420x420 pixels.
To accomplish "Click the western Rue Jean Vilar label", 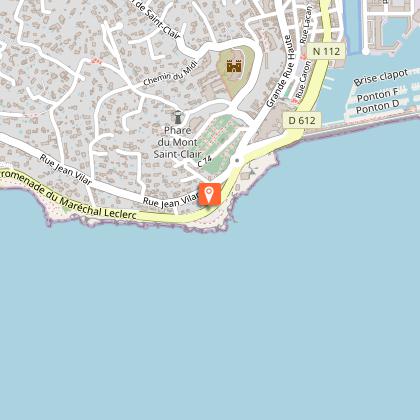I will [x=65, y=170].
